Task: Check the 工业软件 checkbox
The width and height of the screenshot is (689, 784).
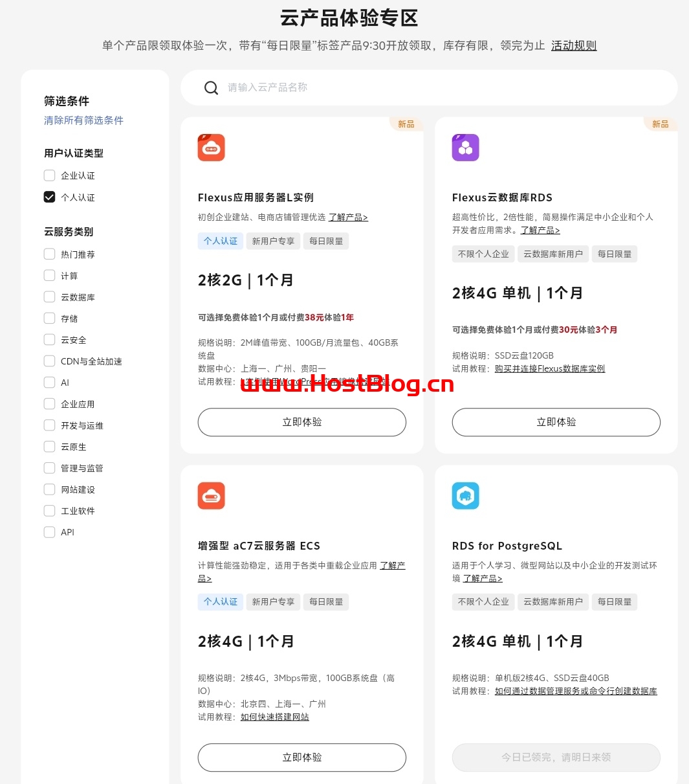Action: pyautogui.click(x=49, y=510)
